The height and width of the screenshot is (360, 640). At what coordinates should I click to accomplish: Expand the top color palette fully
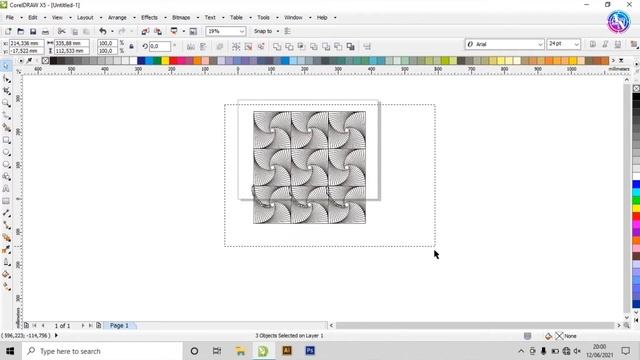coord(621,60)
